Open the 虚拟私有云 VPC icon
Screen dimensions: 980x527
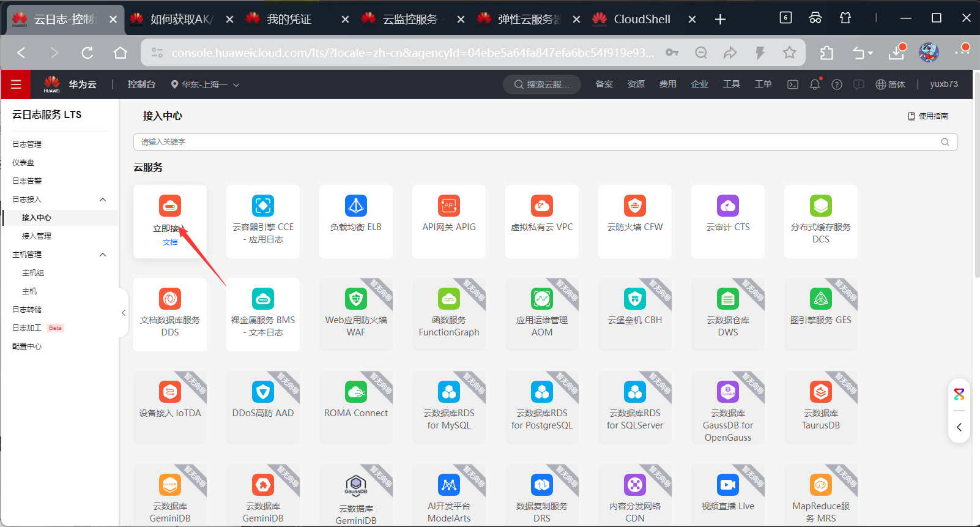542,206
